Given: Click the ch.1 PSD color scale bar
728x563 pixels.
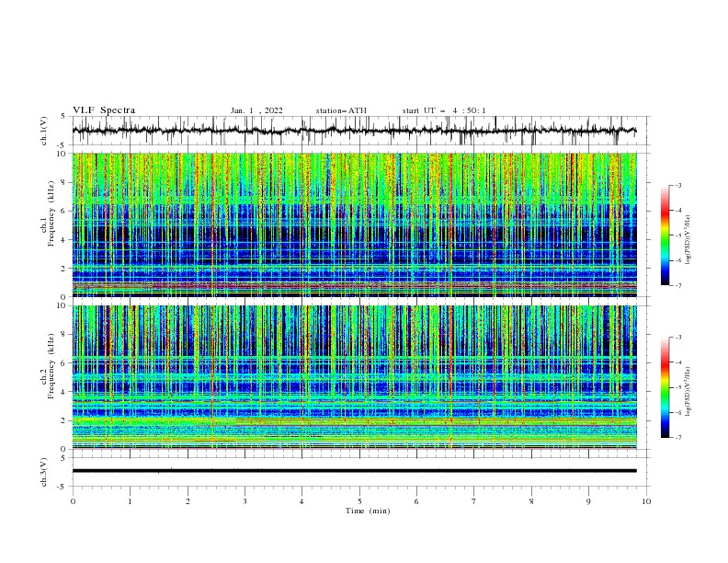Looking at the screenshot, I should tap(665, 236).
